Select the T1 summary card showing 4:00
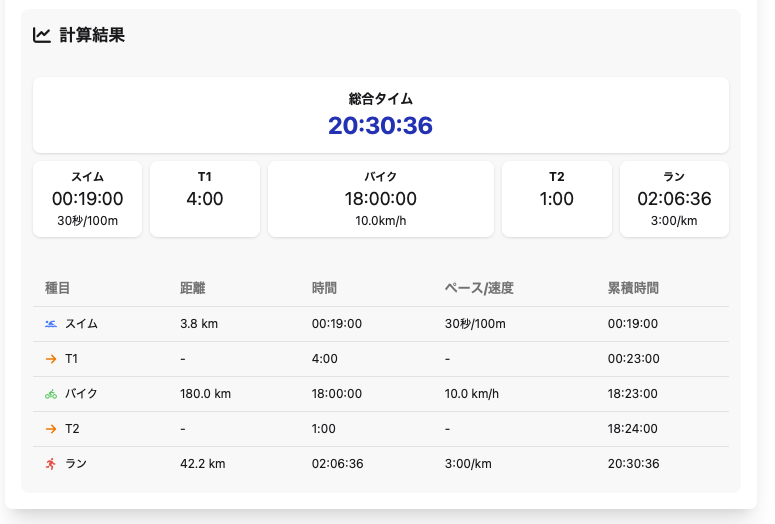This screenshot has height=524, width=775. click(205, 199)
